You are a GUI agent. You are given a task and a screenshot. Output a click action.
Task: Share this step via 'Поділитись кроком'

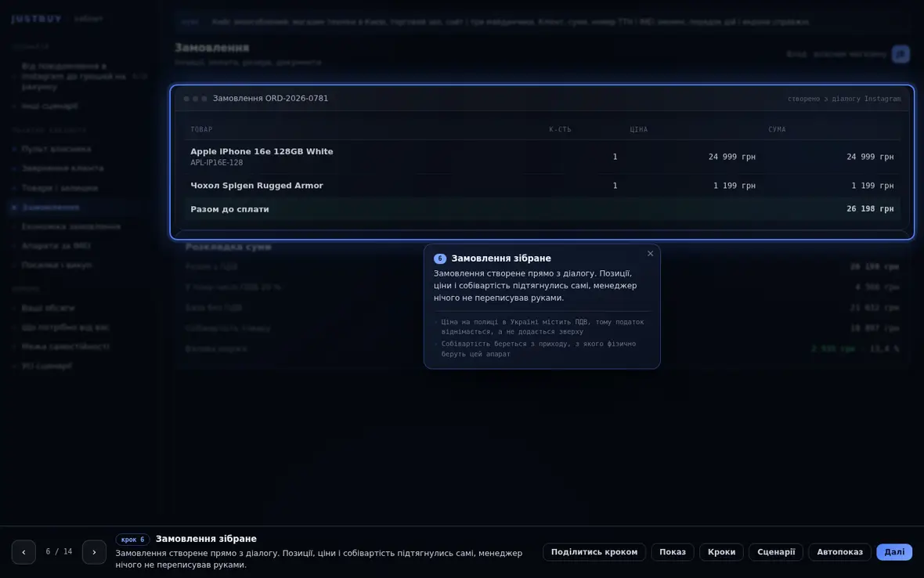click(594, 552)
